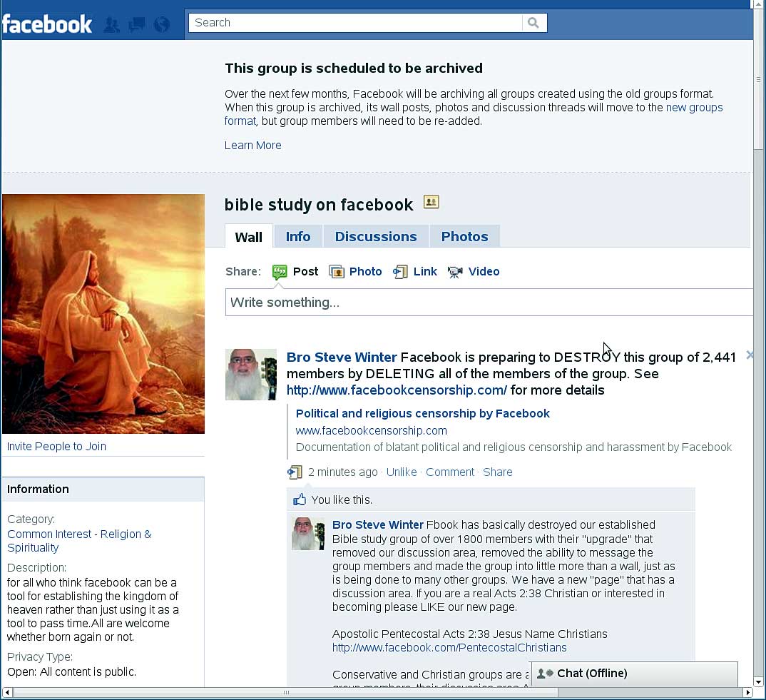This screenshot has height=700, width=766.
Task: Click the Write something box
Action: click(489, 302)
